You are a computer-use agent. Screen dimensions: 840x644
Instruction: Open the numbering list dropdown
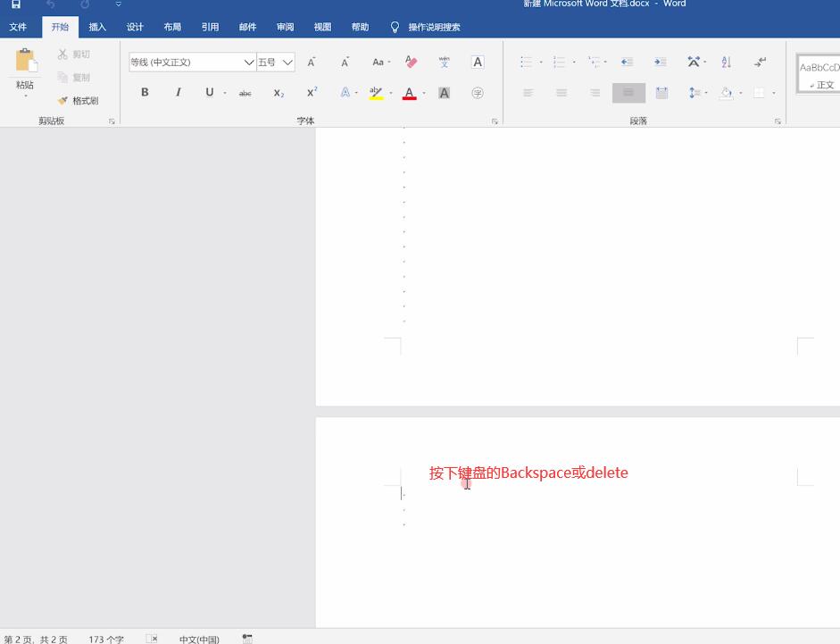coord(574,63)
